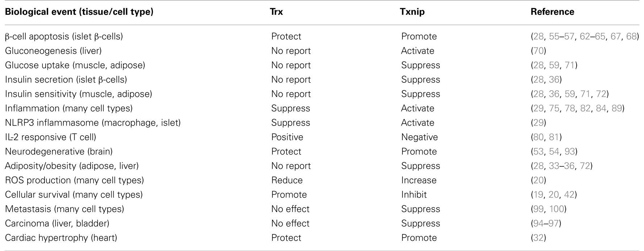Click reference 36 in Insulin secretion row

tap(554, 80)
